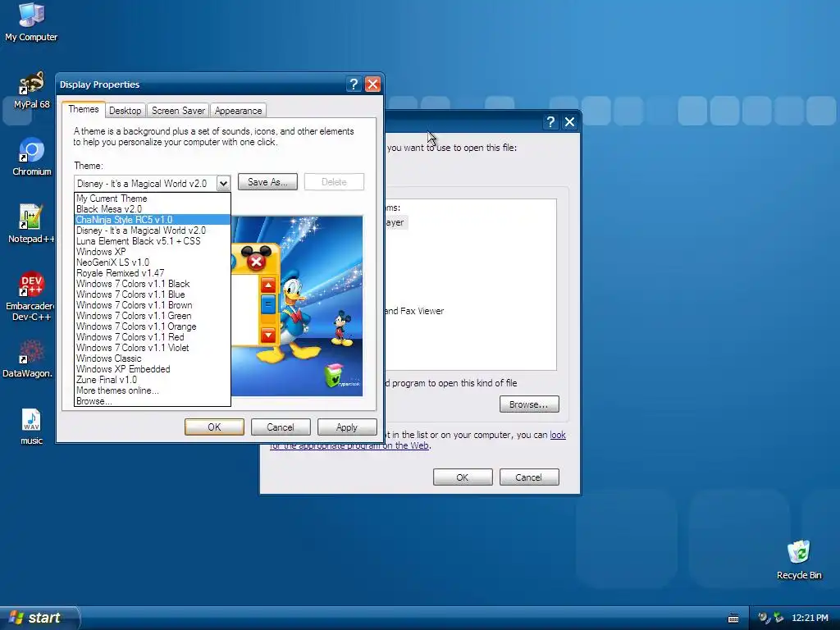
Task: Launch Notepad++ desktop shortcut
Action: (31, 224)
